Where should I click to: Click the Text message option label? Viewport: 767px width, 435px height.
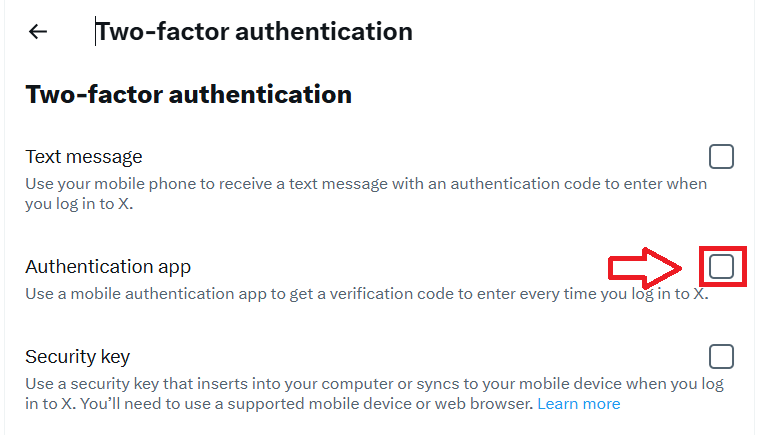point(84,157)
